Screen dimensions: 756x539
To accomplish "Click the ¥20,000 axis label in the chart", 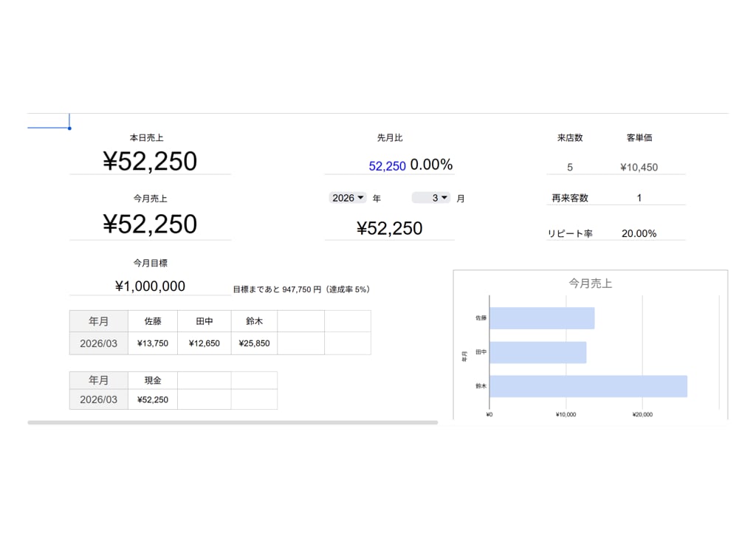I will pos(643,415).
